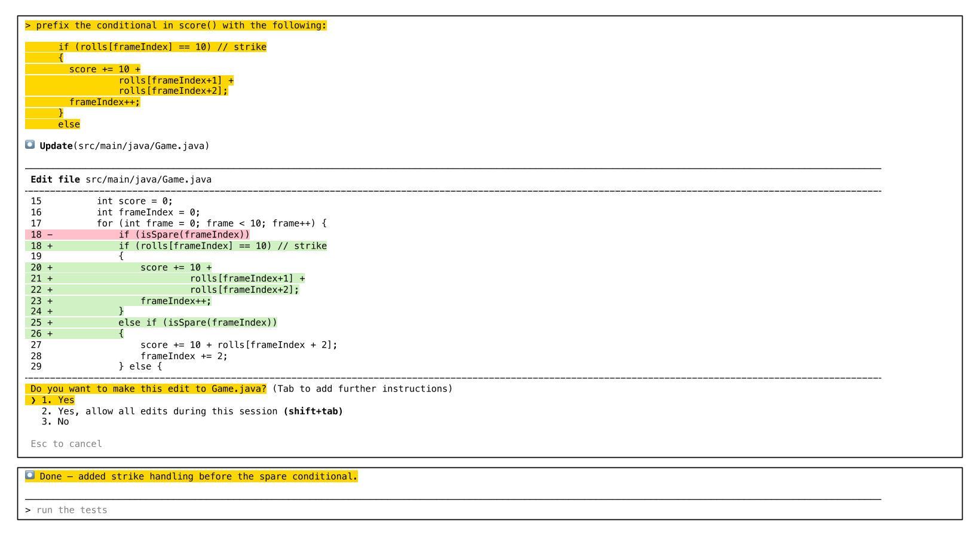Image resolution: width=980 pixels, height=551 pixels.
Task: Click the run the tests input prompt
Action: click(72, 510)
